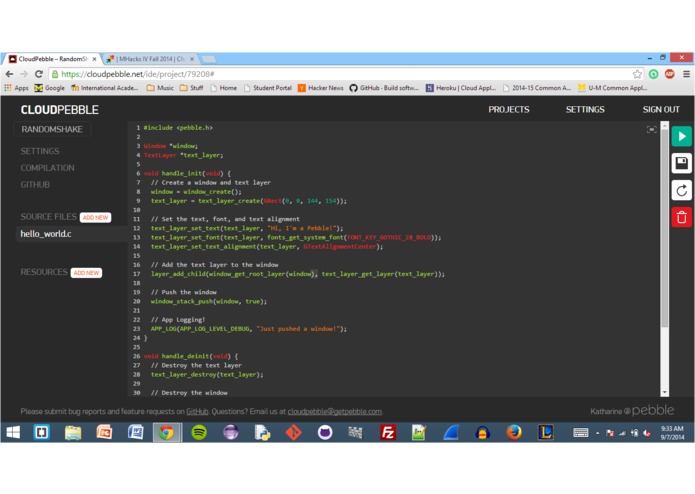The image size is (695, 494).
Task: Open the Adblock Plus extension icon
Action: tap(670, 74)
